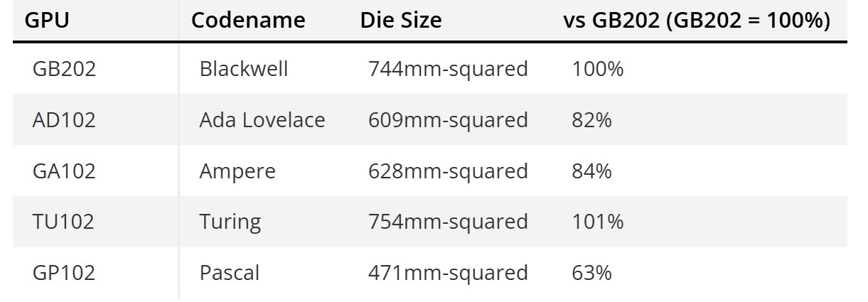Select the Ampere codename cell
This screenshot has width=868, height=302.
pyautogui.click(x=237, y=171)
